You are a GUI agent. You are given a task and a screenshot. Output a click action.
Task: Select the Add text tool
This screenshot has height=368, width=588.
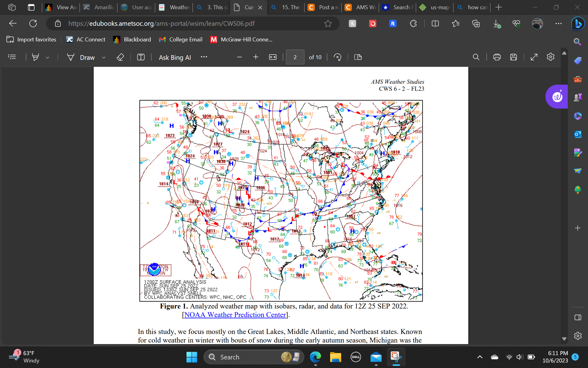141,57
